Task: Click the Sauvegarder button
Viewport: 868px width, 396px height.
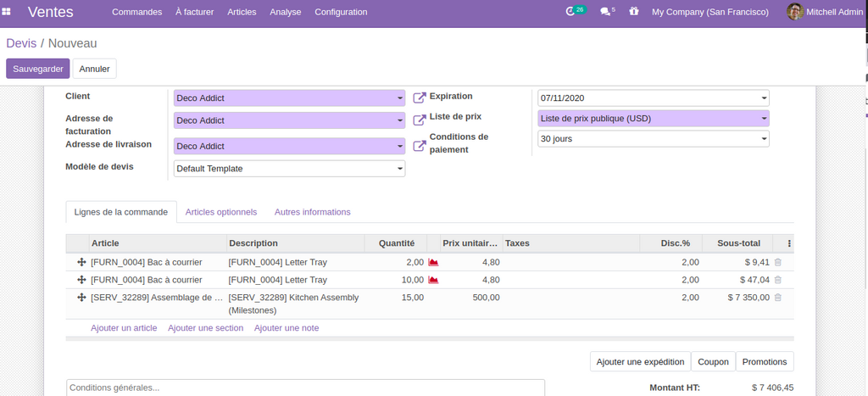Action: [x=37, y=69]
